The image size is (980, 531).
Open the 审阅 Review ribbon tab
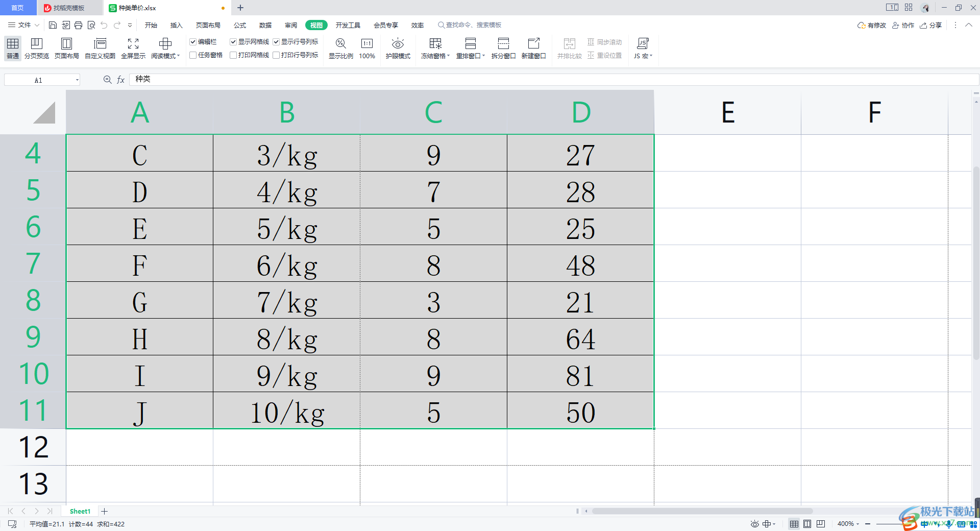291,25
